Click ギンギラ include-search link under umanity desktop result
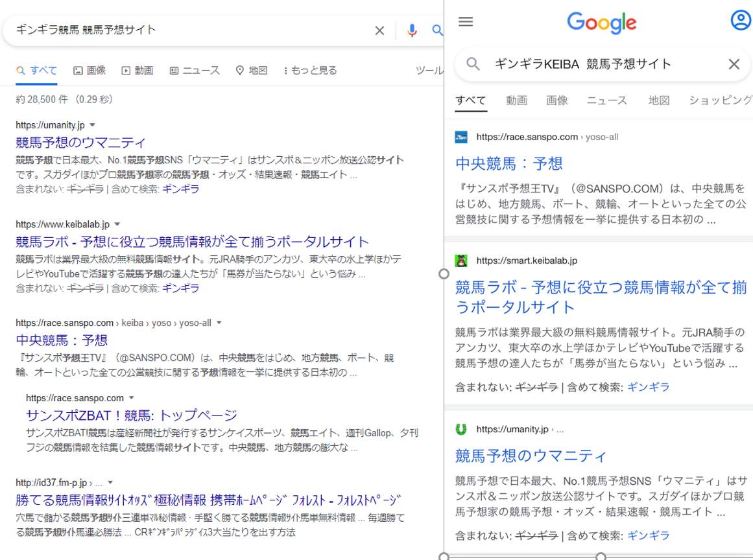This screenshot has width=753, height=560. pos(180,189)
